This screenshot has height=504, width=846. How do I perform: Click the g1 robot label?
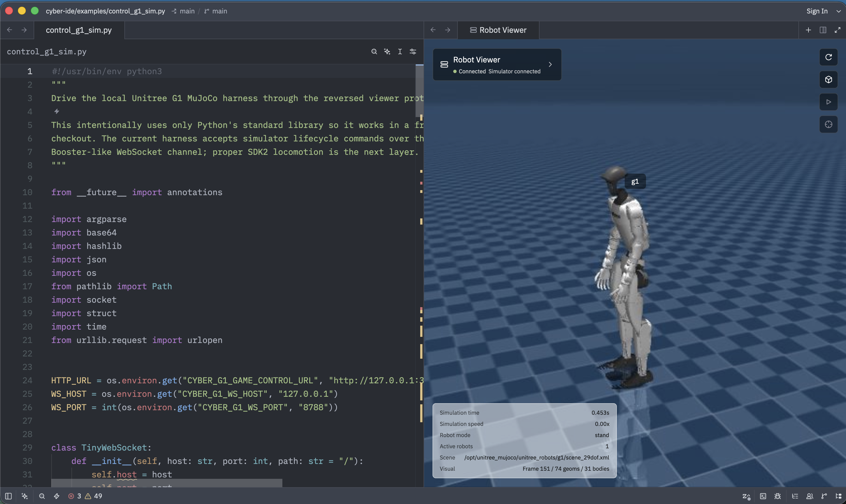pos(635,181)
